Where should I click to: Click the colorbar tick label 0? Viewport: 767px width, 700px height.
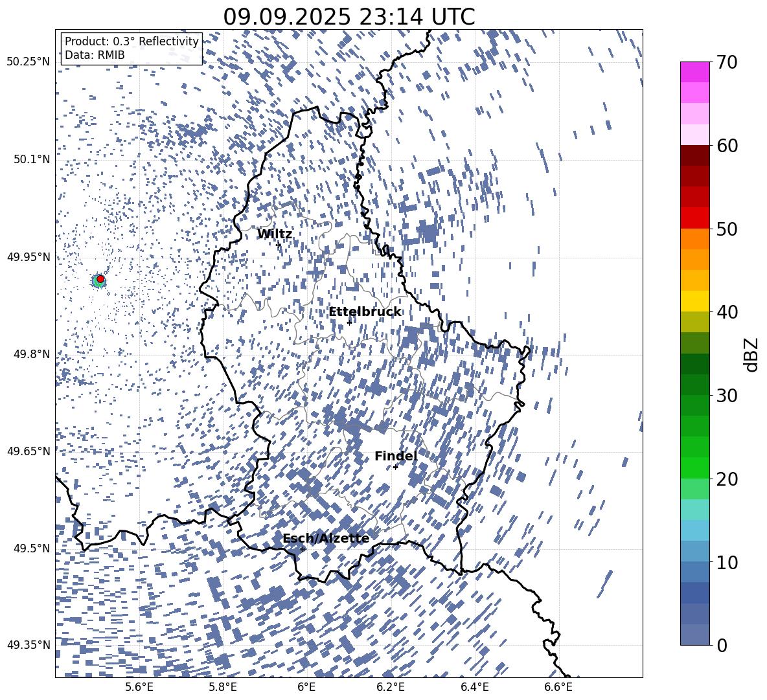click(x=722, y=645)
